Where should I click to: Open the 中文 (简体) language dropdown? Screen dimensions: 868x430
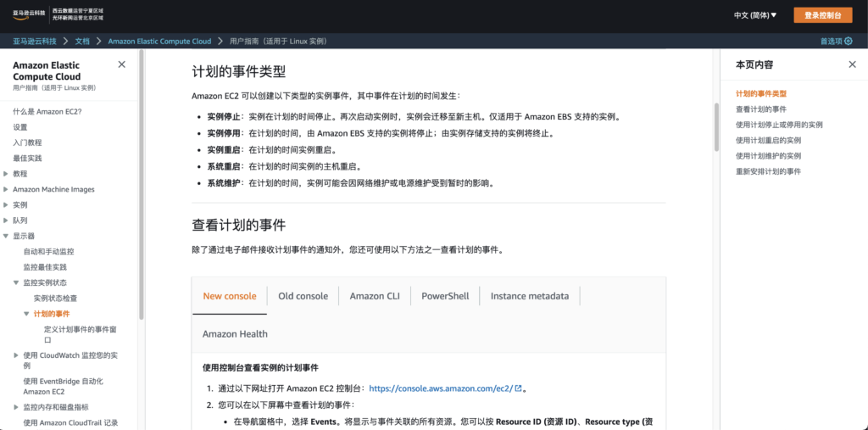click(754, 15)
